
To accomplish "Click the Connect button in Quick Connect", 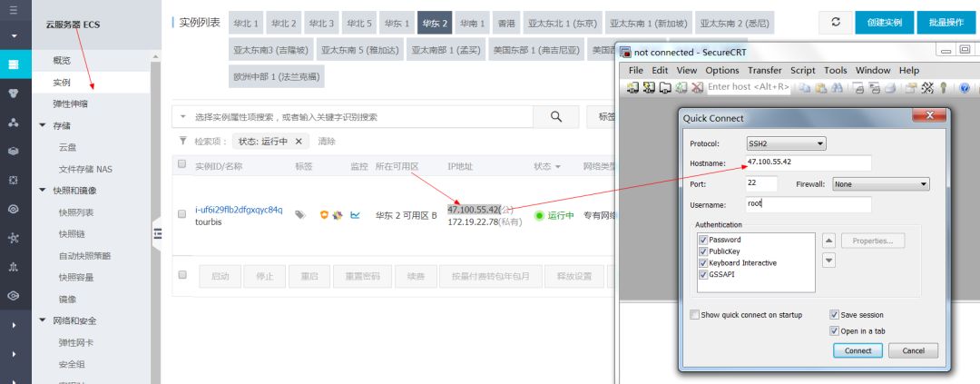I will pos(857,350).
